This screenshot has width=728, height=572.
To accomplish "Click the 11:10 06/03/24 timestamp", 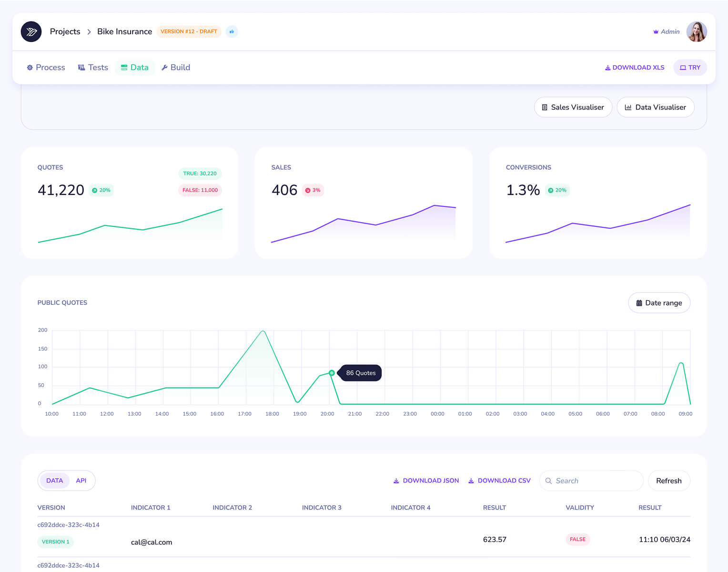I will pyautogui.click(x=665, y=540).
